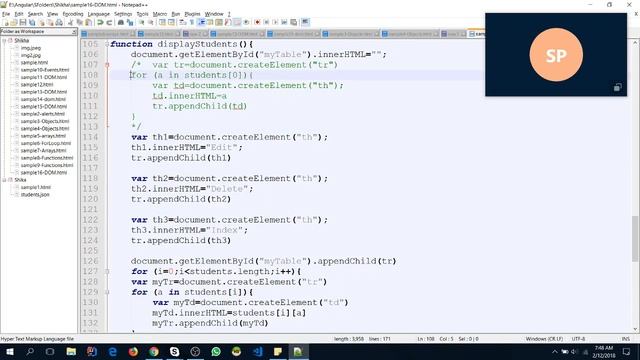The image size is (640, 360).
Task: Open the View menu
Action: point(52,14)
